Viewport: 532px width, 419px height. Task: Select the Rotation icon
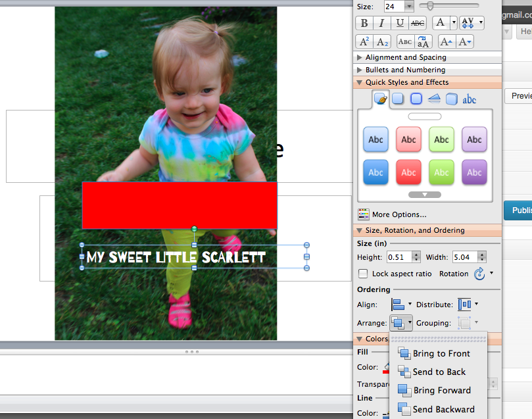tap(480, 274)
